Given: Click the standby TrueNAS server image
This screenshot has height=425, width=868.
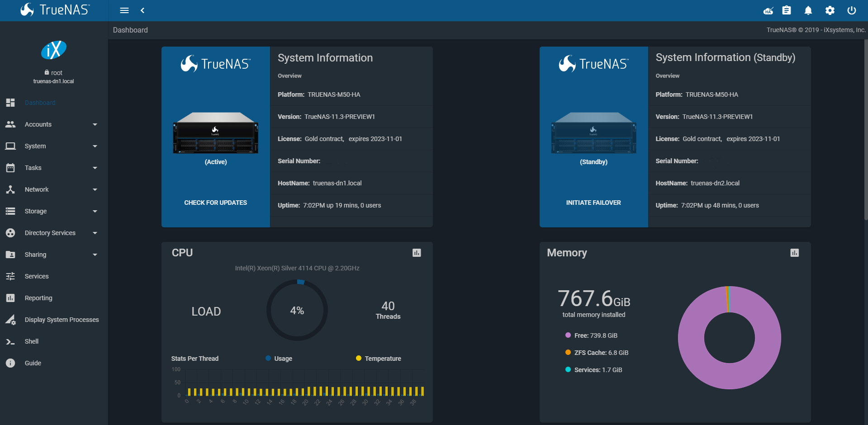Looking at the screenshot, I should 594,133.
